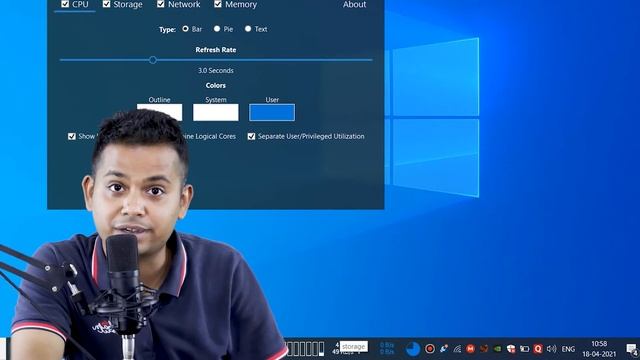Click the blue memory pie chart tray icon
Viewport: 640px width, 360px height.
[x=413, y=349]
